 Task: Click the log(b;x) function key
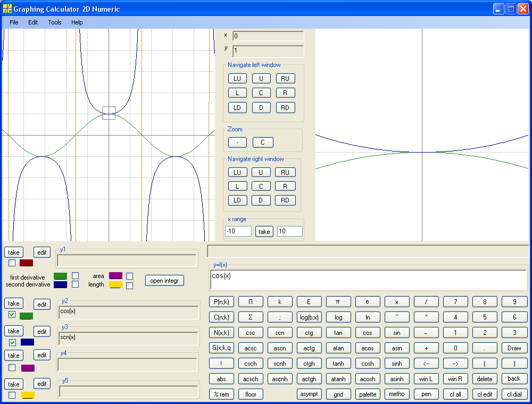[x=309, y=317]
